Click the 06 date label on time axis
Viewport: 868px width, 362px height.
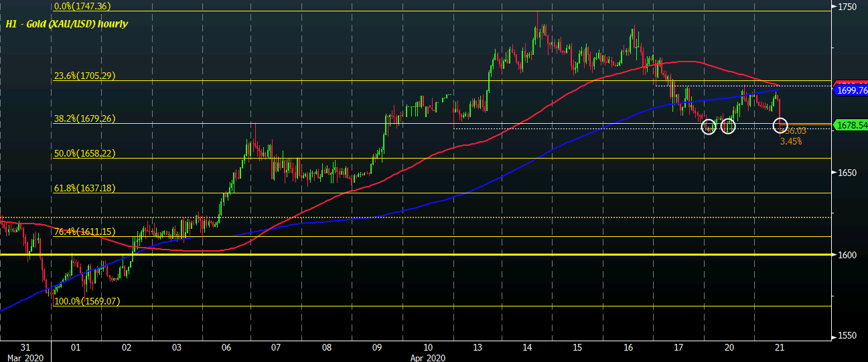tap(226, 348)
